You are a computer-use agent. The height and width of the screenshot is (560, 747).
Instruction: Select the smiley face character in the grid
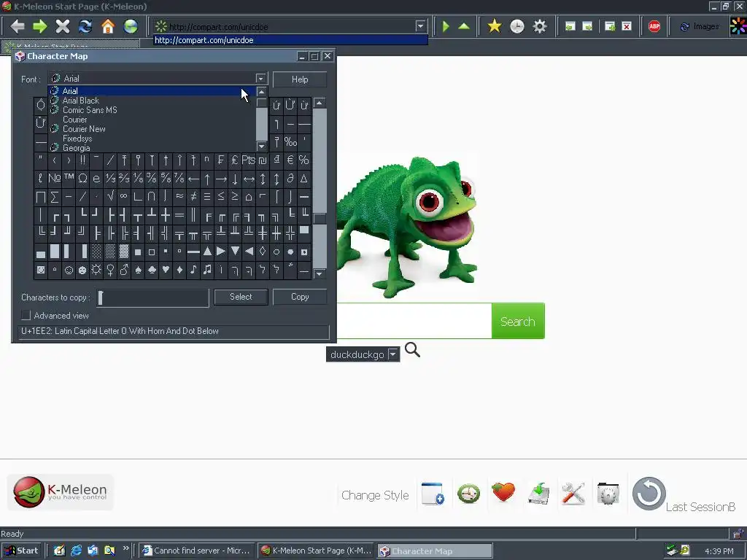(69, 270)
